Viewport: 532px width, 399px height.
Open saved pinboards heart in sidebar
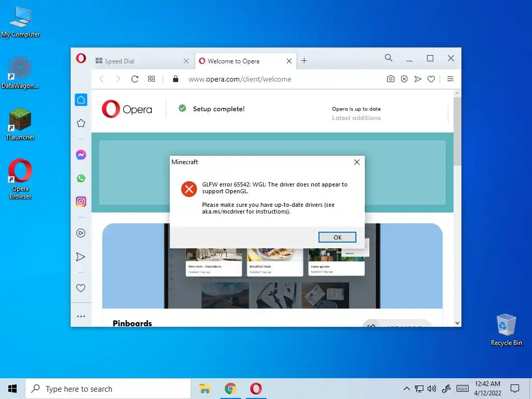[81, 288]
